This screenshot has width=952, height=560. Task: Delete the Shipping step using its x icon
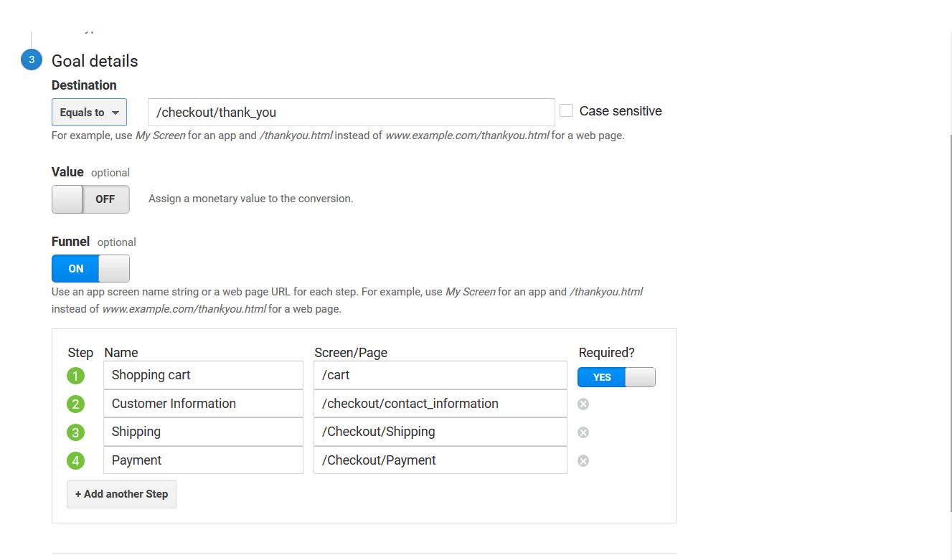583,432
